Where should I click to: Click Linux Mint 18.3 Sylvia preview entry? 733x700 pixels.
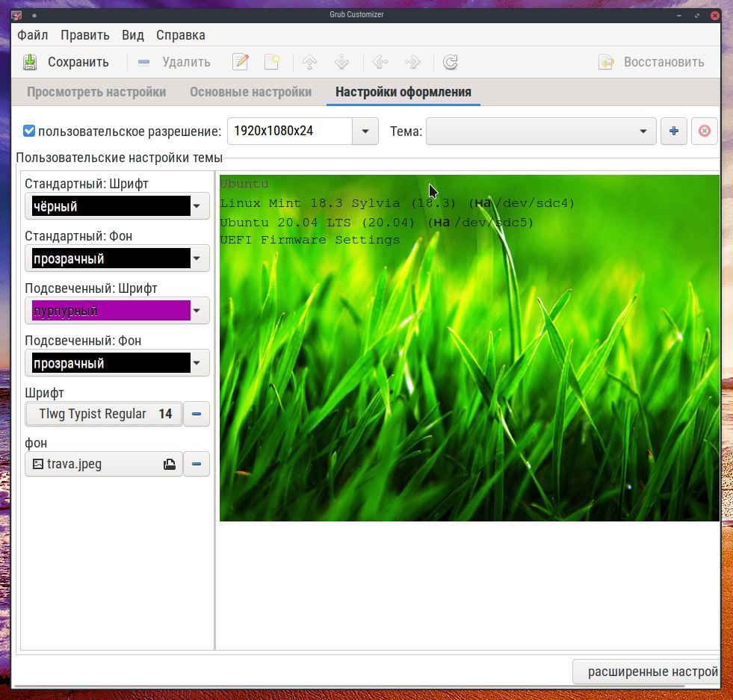[x=397, y=203]
